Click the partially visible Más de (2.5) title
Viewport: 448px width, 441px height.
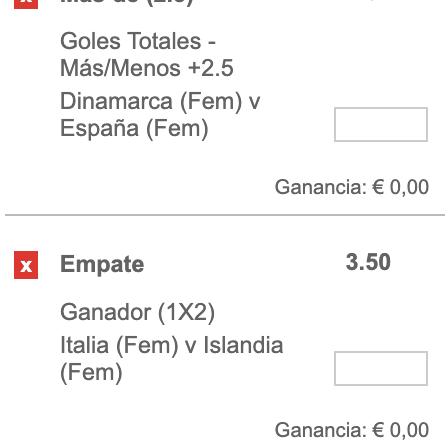127,3
